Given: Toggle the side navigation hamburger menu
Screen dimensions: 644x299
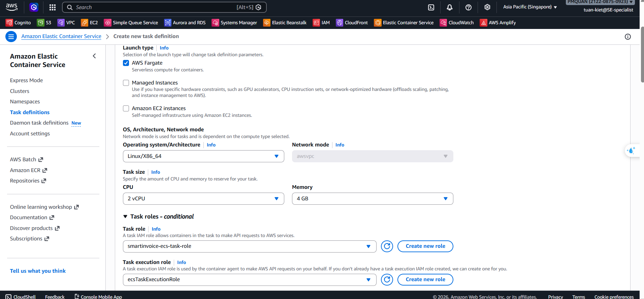Looking at the screenshot, I should pos(11,36).
